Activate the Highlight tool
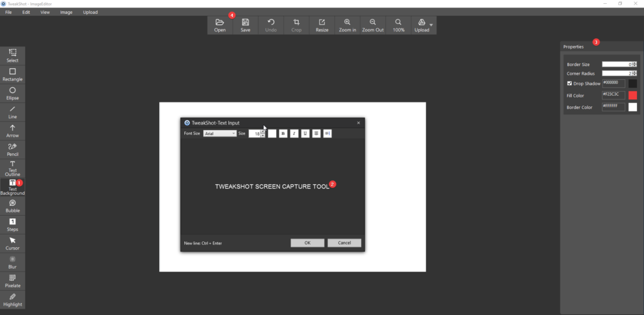Screen dimensions: 644x315 tap(13, 300)
